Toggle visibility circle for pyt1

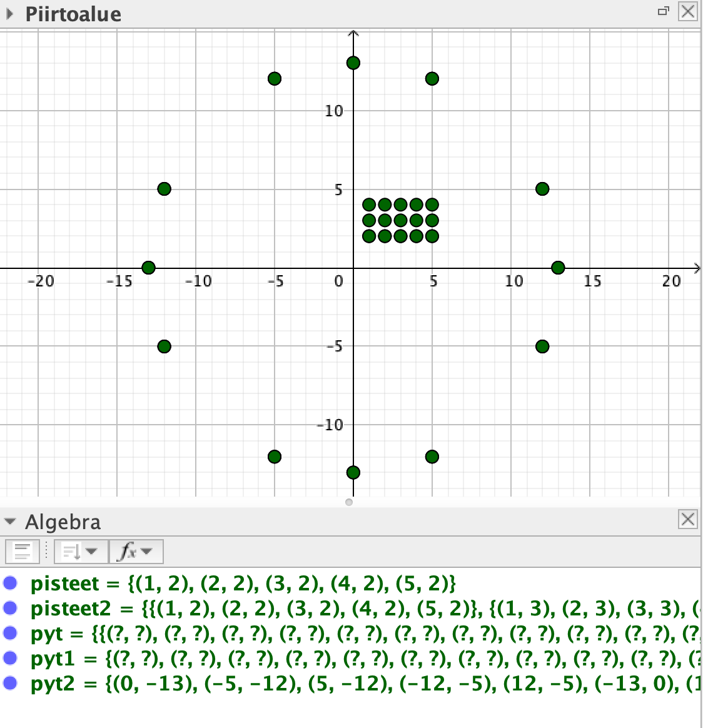(11, 658)
